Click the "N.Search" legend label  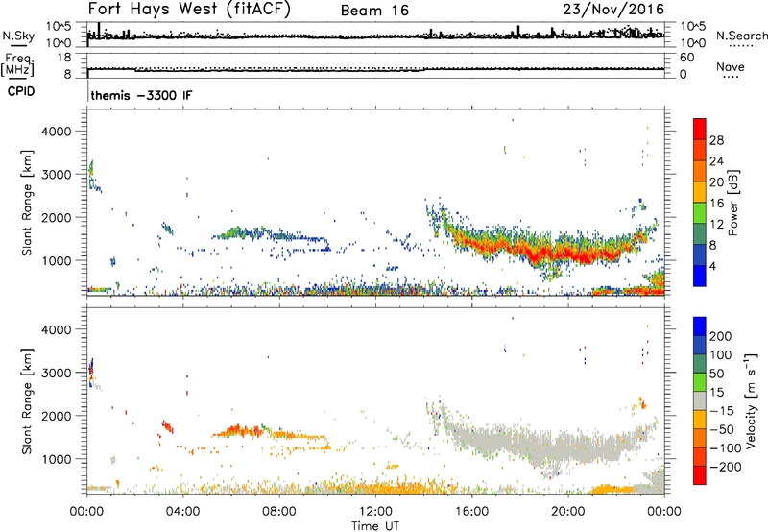point(741,36)
